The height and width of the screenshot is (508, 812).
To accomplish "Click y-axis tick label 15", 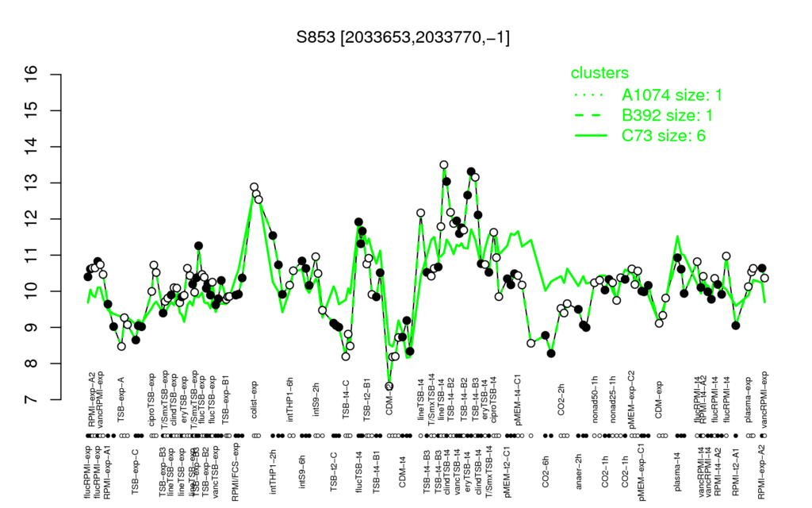I will [32, 110].
